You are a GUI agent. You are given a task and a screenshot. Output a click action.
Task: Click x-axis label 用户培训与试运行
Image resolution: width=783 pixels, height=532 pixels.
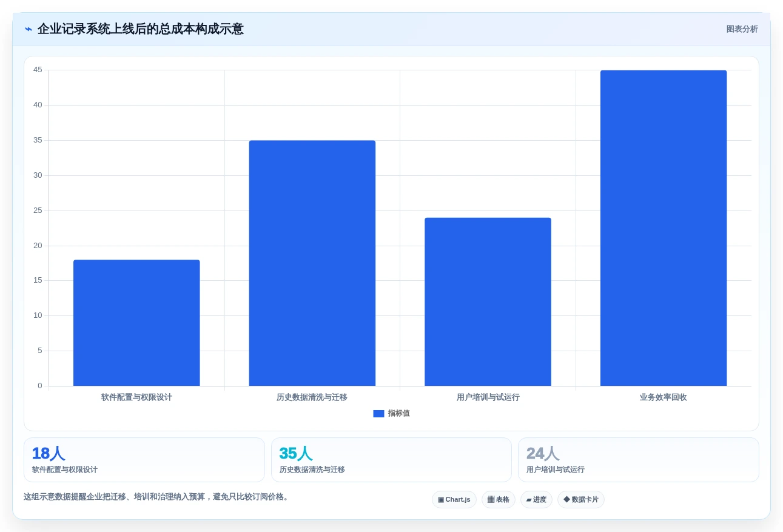pos(488,397)
